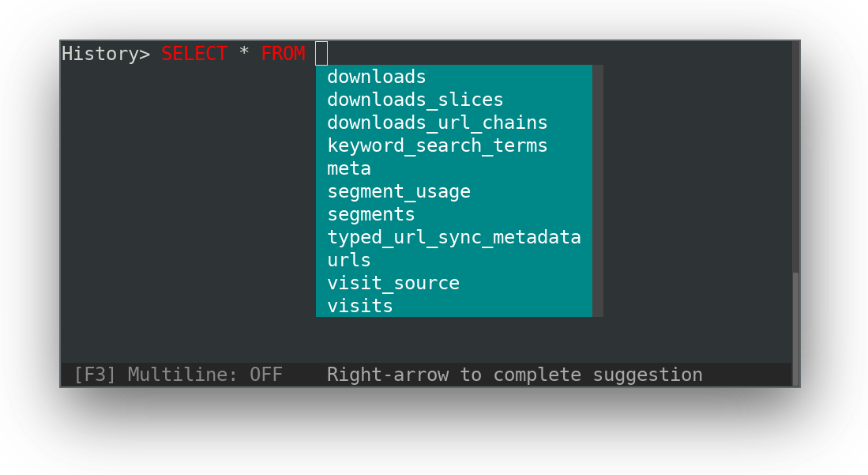Click the cursor after FROM keyword
868x475 pixels.
(x=321, y=53)
